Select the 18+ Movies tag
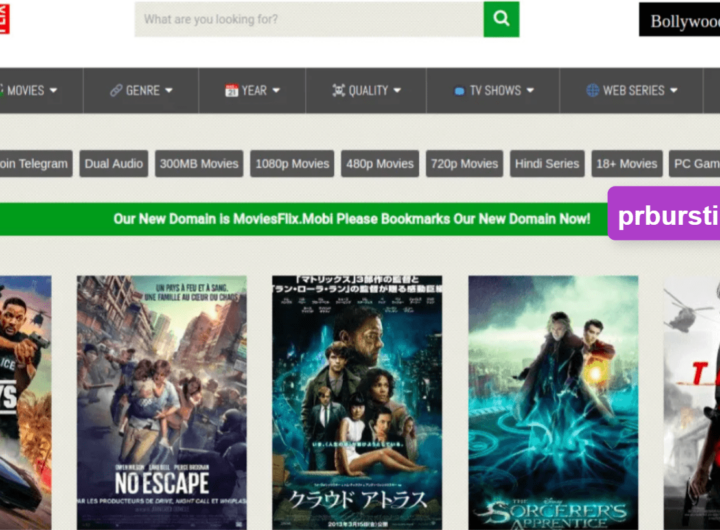The height and width of the screenshot is (530, 720). 627,164
